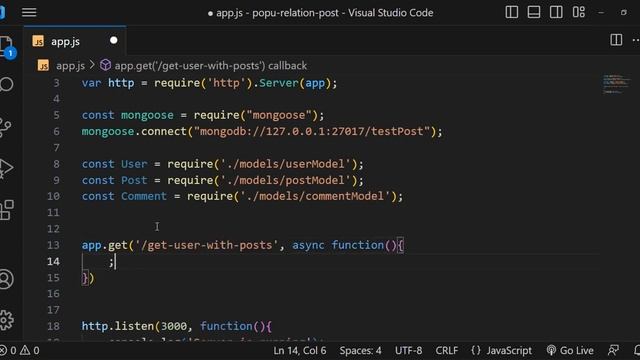640x360 pixels.
Task: Minimize the VS Code window
Action: (x=601, y=13)
